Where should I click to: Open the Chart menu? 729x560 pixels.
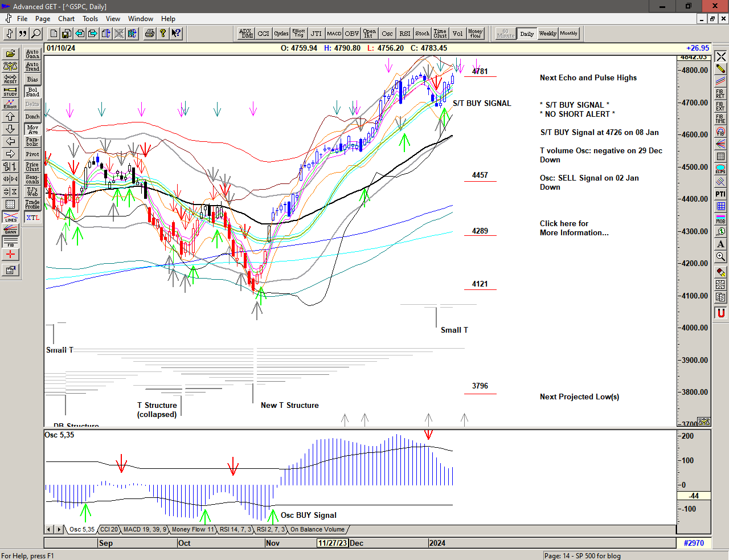tap(66, 19)
